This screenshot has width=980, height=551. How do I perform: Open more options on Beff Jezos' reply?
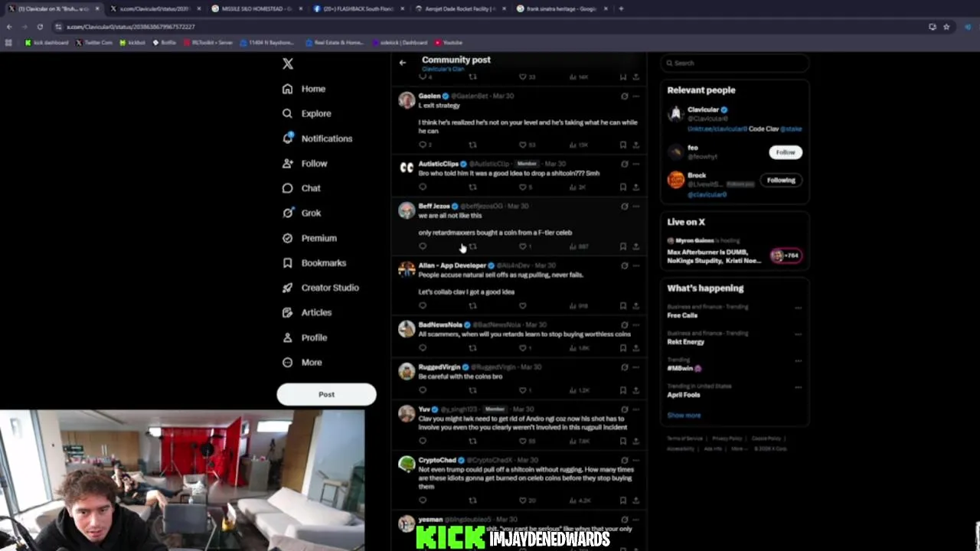(635, 207)
